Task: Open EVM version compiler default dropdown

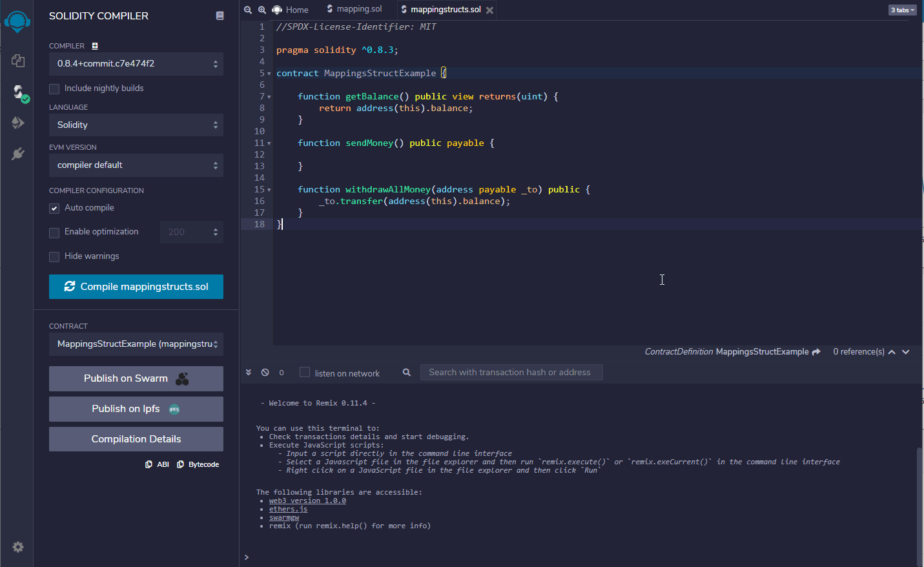Action: [136, 165]
